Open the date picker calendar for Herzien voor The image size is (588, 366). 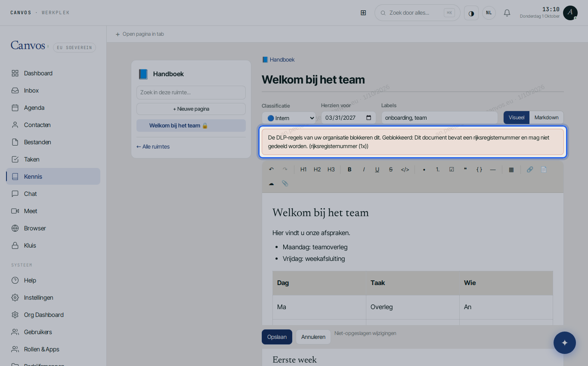(368, 118)
